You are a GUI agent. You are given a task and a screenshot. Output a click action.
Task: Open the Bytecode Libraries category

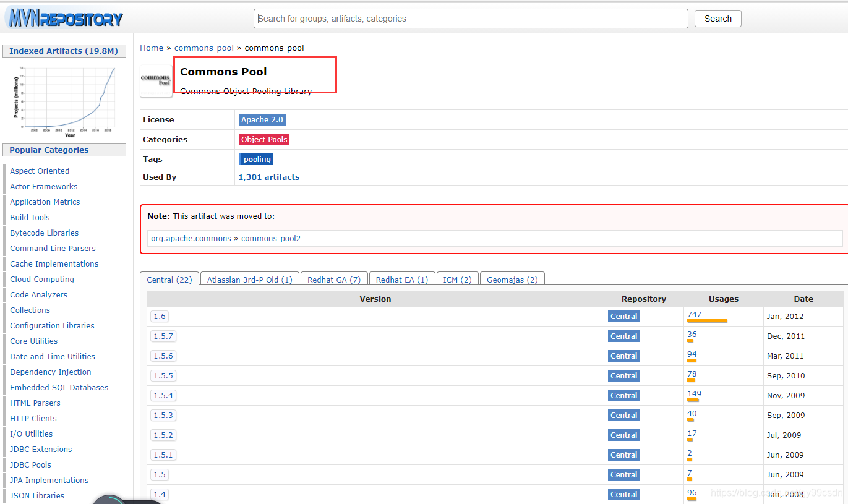[x=45, y=233]
